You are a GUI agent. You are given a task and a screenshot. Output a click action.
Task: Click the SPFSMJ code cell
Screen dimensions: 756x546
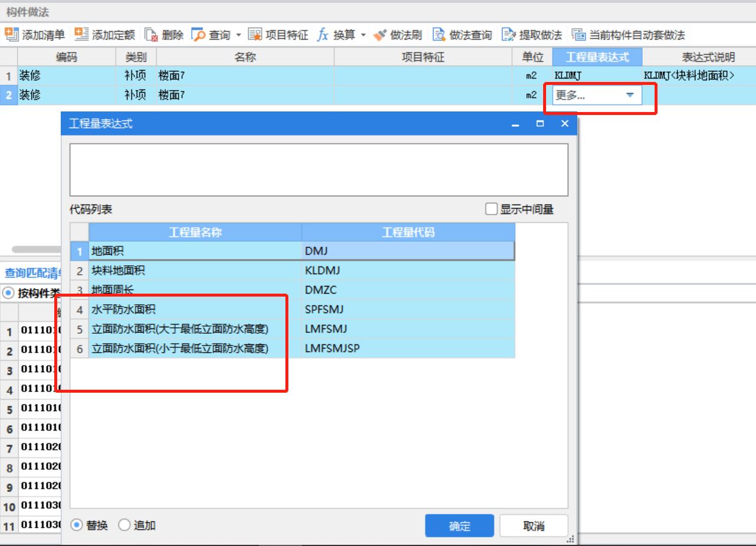click(x=408, y=310)
